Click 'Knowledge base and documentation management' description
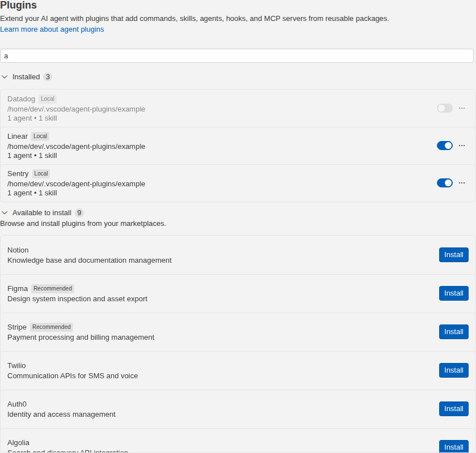Viewport: 476px width, 453px height. tap(90, 260)
